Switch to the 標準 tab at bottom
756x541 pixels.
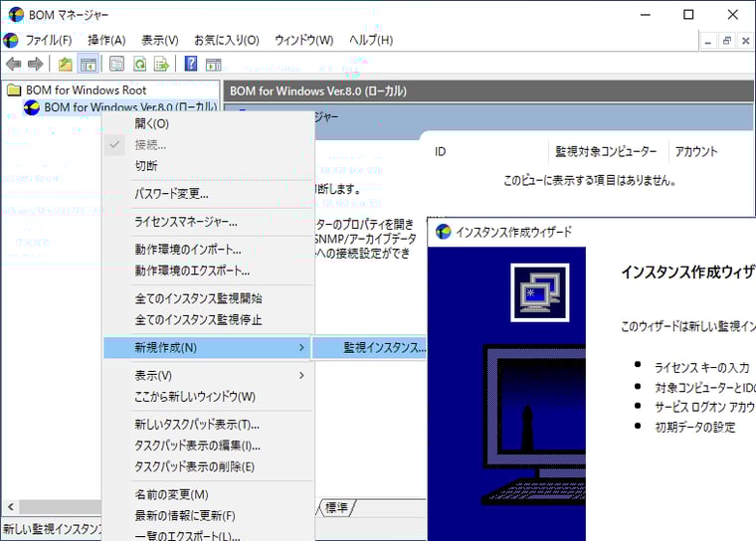coord(336,508)
